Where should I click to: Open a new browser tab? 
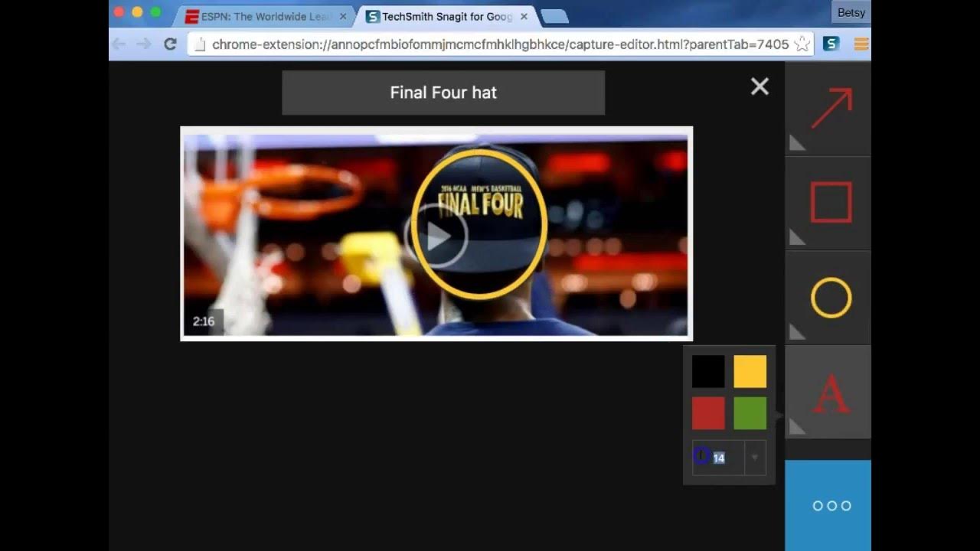pos(554,16)
